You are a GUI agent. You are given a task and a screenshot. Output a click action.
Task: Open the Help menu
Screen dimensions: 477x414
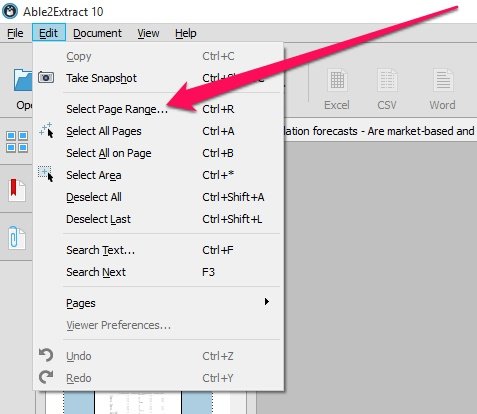(x=186, y=33)
